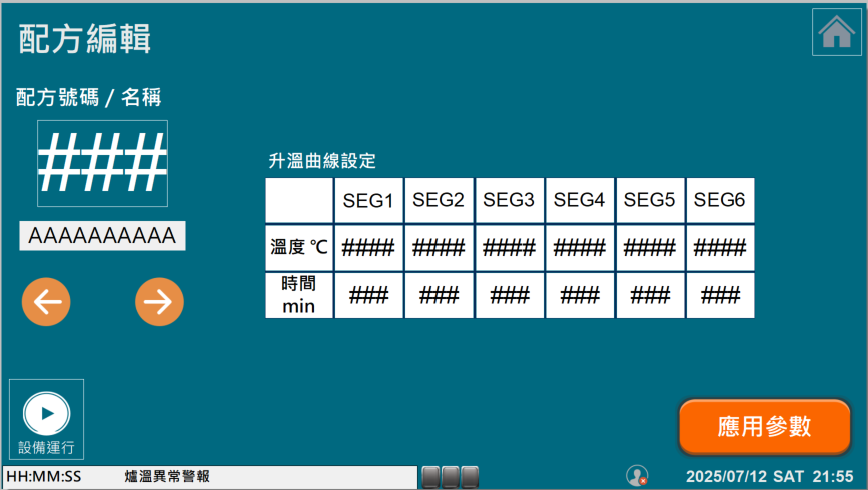Viewport: 868px width, 490px height.
Task: Click the left arrow for previous recipe
Action: pos(47,301)
